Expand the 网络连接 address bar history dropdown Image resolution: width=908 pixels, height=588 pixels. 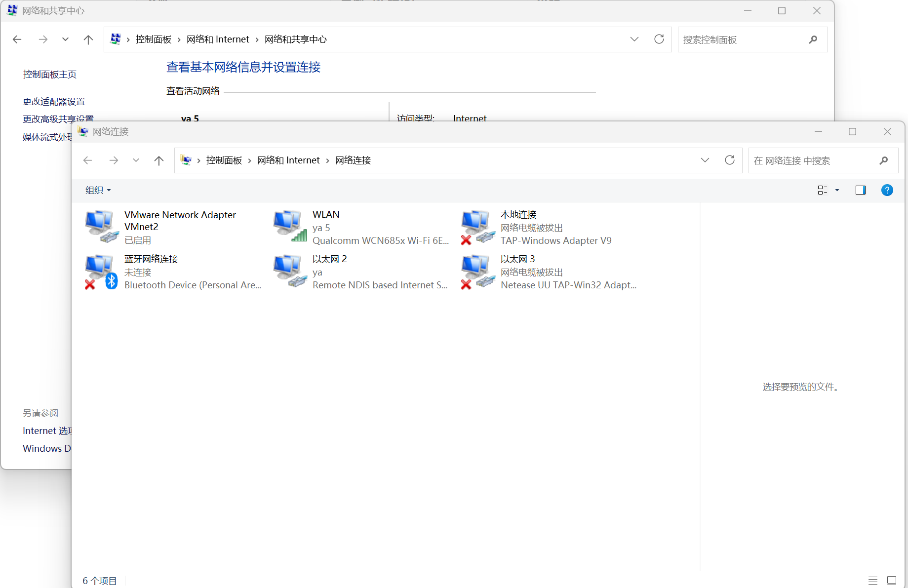coord(705,160)
